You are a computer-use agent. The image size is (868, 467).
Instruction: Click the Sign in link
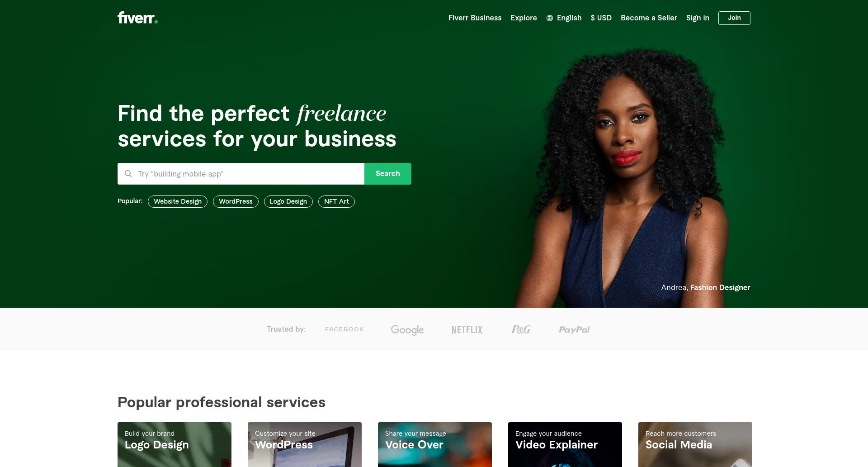698,18
